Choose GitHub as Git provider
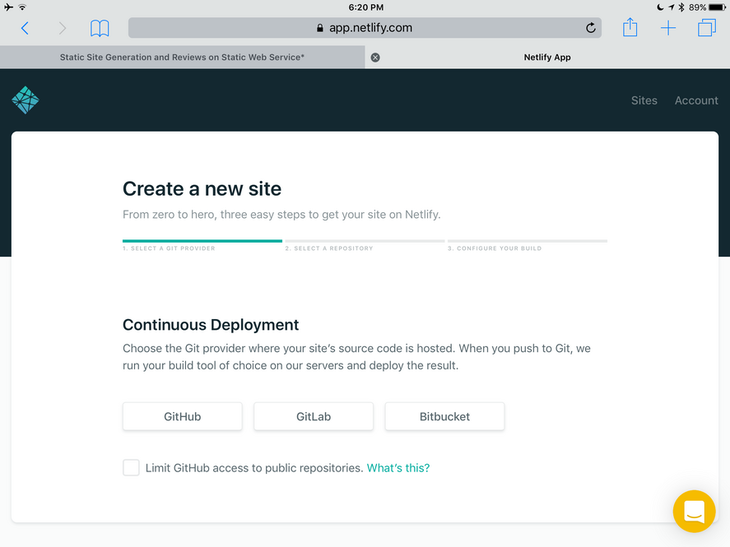The width and height of the screenshot is (730, 547). point(182,416)
